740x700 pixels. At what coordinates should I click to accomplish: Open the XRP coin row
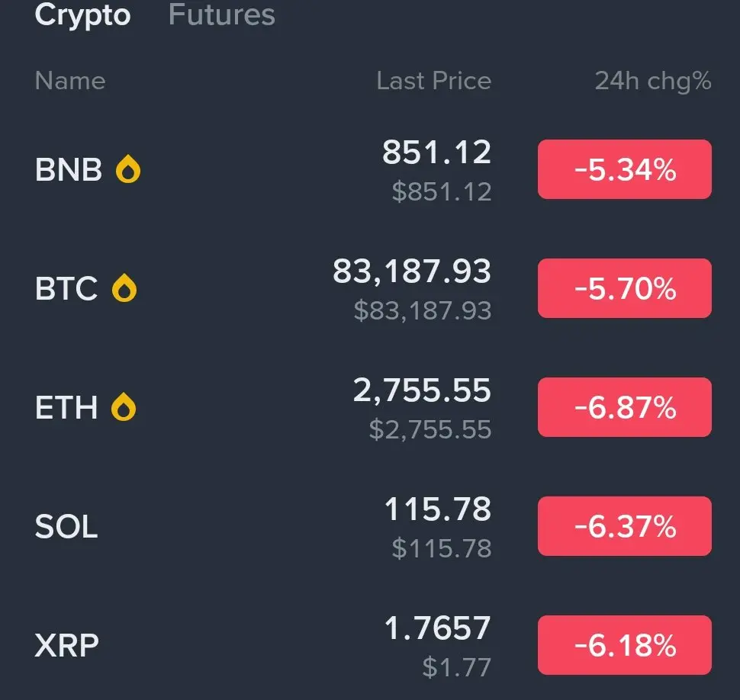(67, 646)
